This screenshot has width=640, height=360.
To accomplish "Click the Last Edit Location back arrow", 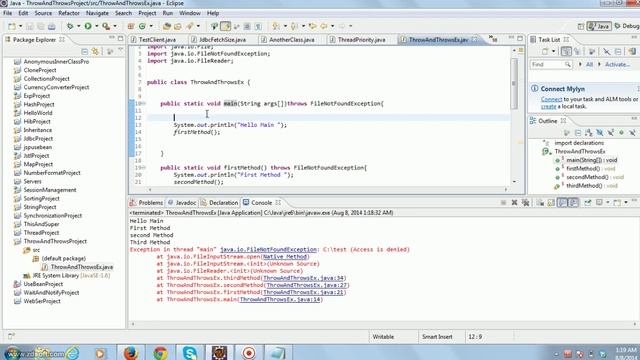I will click(312, 26).
